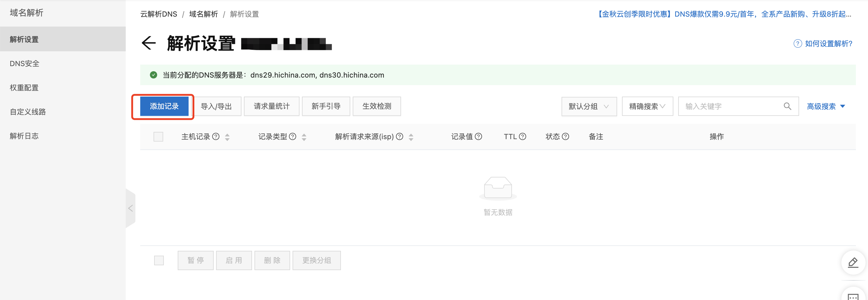Viewport: 868px width, 300px height.
Task: Click the 操作 column header
Action: point(716,136)
